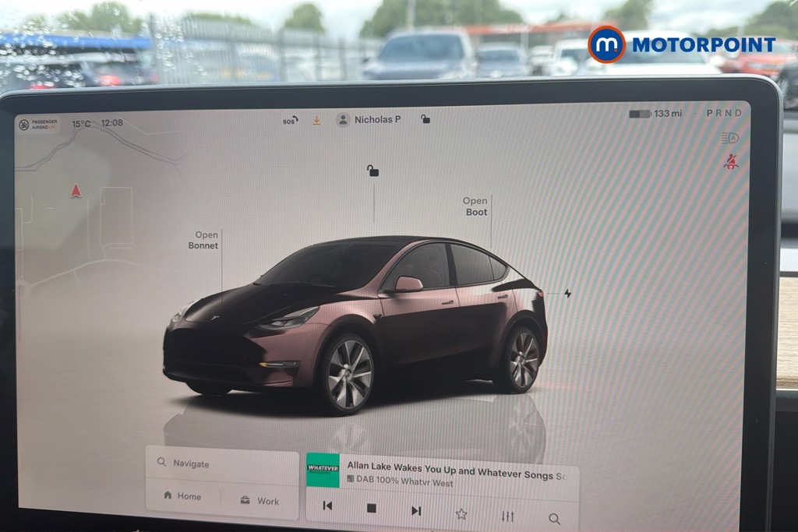Tap the passenger airbag status indicator
Screen dimensions: 798x532
[39, 124]
